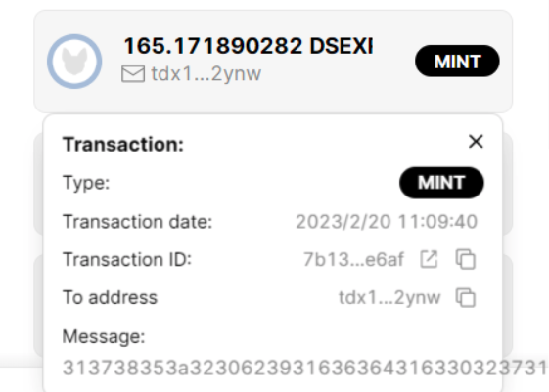Click the DSEXI token avatar icon
Screen dimensions: 549x392
74,62
